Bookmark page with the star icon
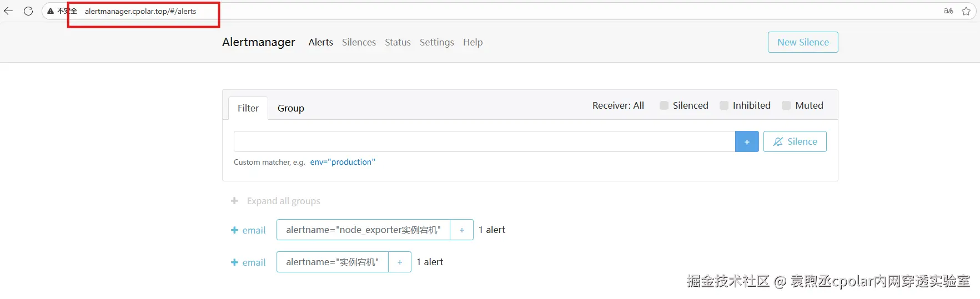This screenshot has width=980, height=299. [966, 11]
